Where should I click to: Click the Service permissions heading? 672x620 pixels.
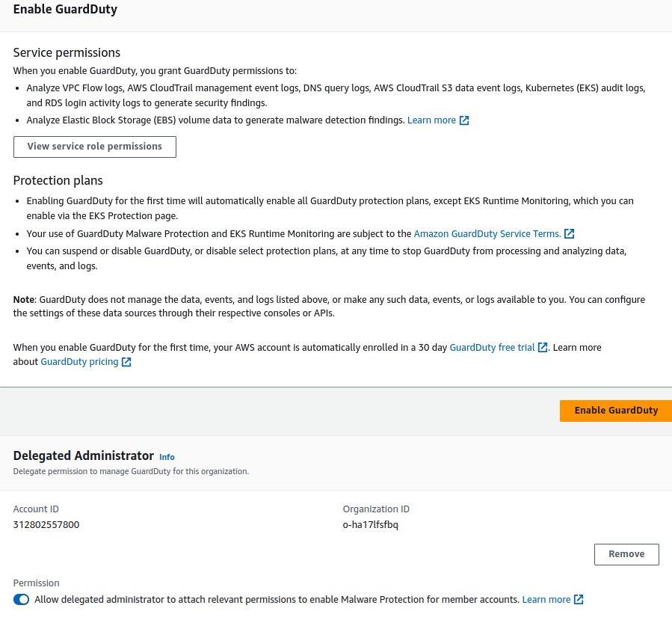pyautogui.click(x=67, y=53)
